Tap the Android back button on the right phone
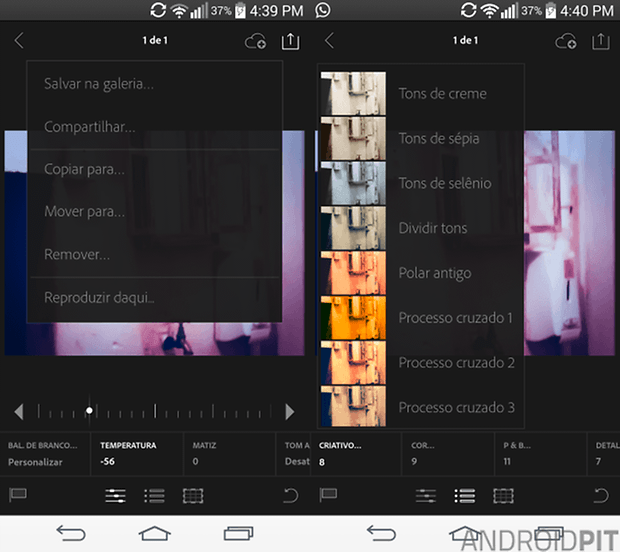 [x=381, y=533]
